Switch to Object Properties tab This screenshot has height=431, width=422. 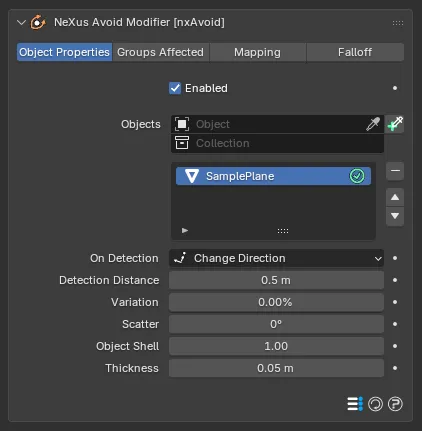(64, 52)
